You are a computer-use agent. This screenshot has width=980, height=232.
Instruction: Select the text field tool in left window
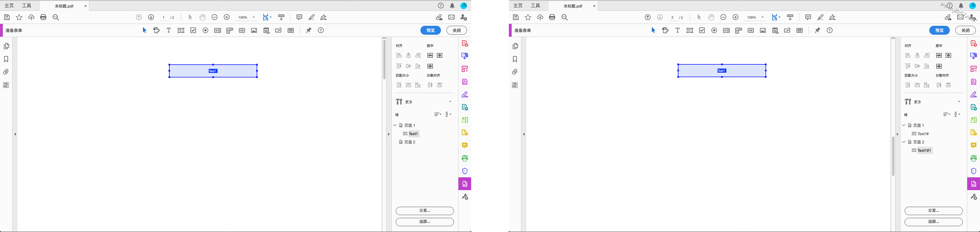pos(181,31)
